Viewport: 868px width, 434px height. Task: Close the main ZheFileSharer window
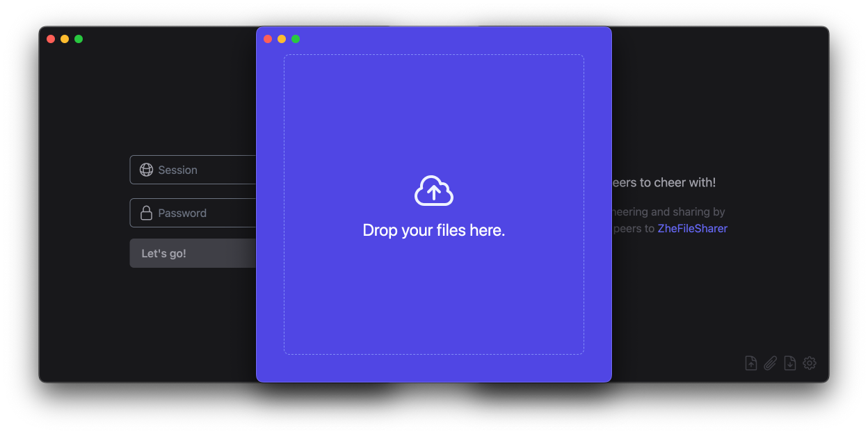tap(51, 38)
